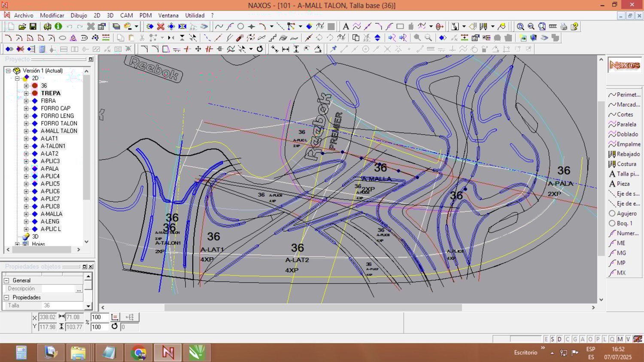
Task: Click the printer icon in toolbar
Action: pyautogui.click(x=564, y=27)
